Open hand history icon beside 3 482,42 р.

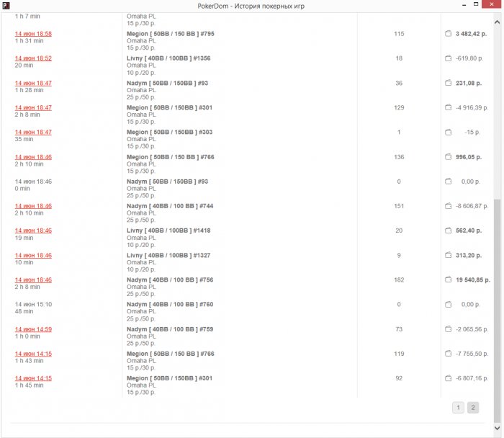448,34
